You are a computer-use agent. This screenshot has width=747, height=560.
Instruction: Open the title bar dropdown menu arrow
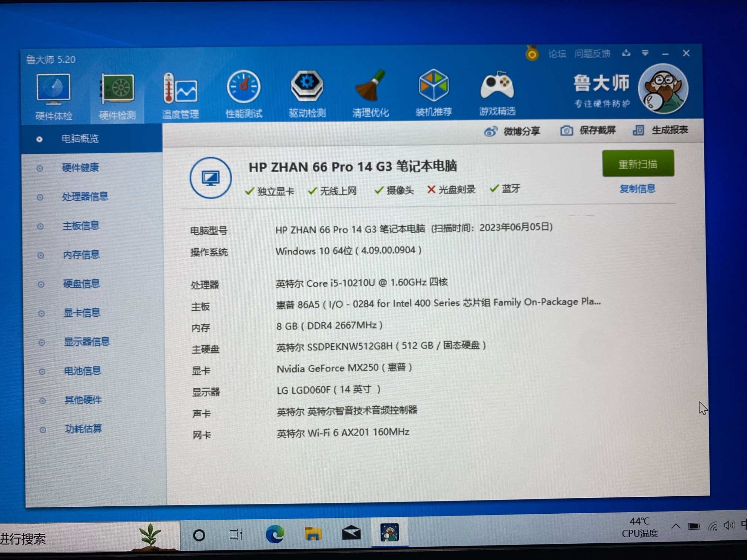[x=645, y=53]
